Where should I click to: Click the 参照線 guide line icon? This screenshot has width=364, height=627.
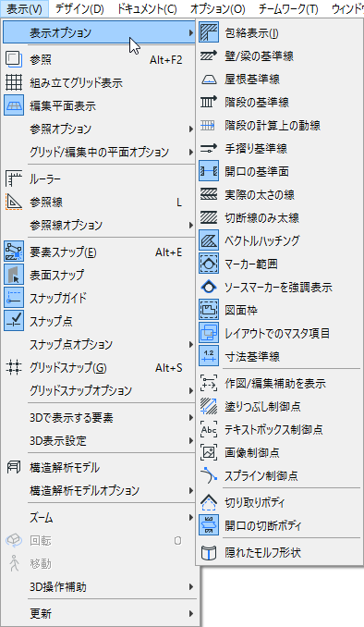coord(14,202)
